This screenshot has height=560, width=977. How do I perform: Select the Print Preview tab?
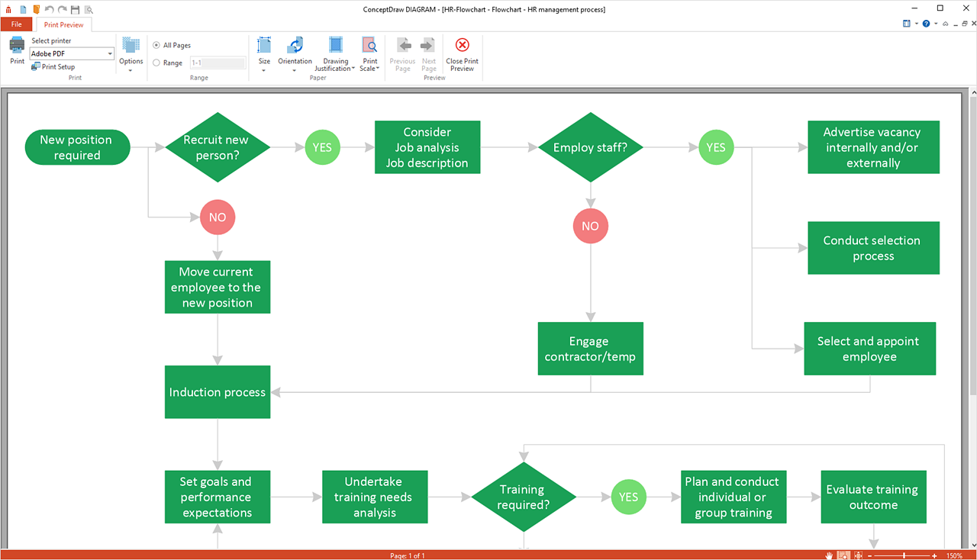[x=64, y=24]
